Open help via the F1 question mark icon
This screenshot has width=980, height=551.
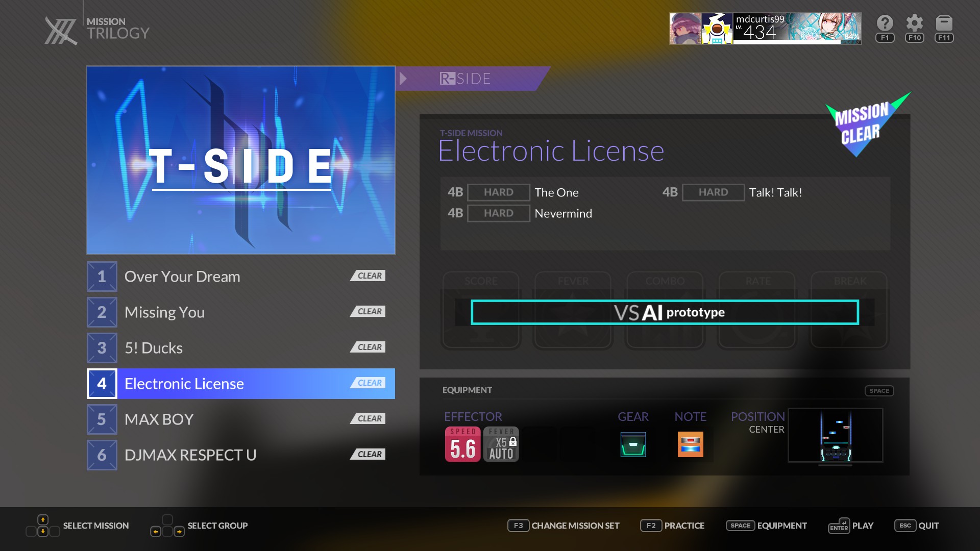pyautogui.click(x=885, y=23)
